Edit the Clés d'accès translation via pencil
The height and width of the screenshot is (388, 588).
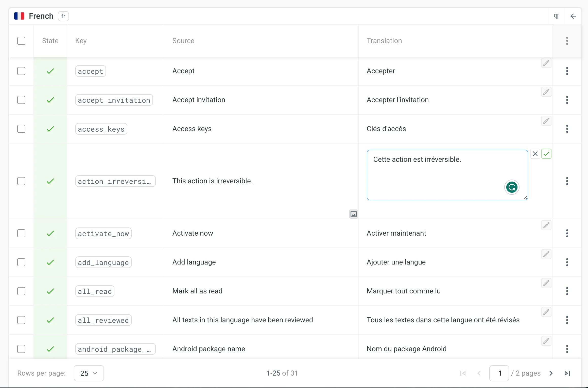pyautogui.click(x=546, y=121)
